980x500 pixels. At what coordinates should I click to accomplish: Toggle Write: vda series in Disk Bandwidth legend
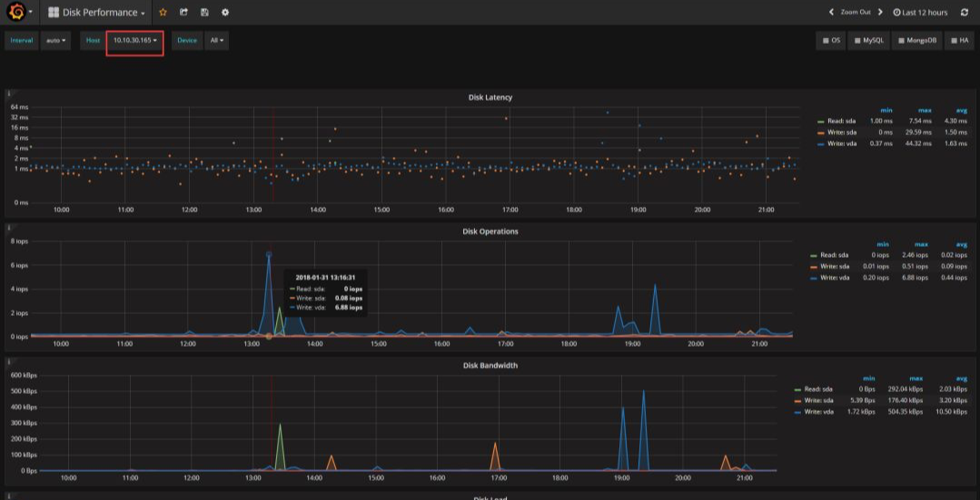coord(818,412)
